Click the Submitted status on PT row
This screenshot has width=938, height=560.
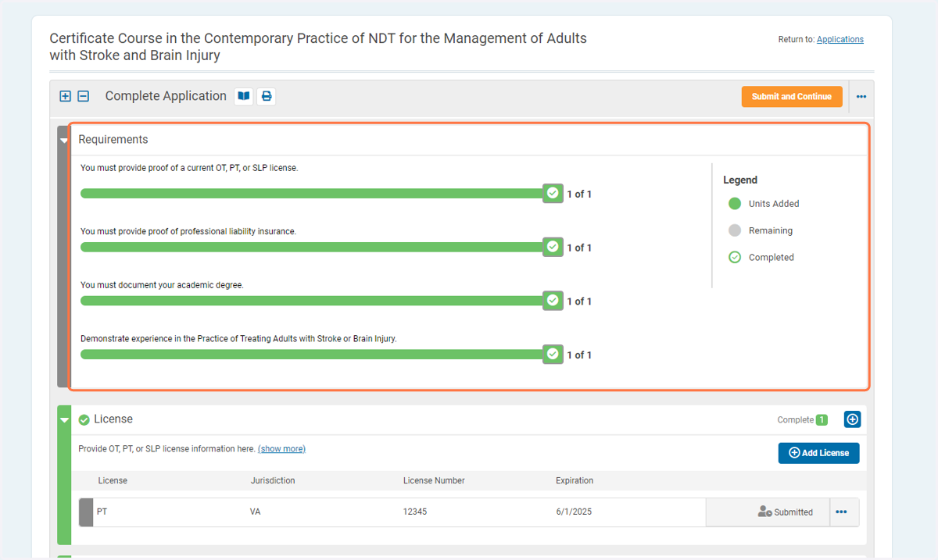[x=785, y=512]
